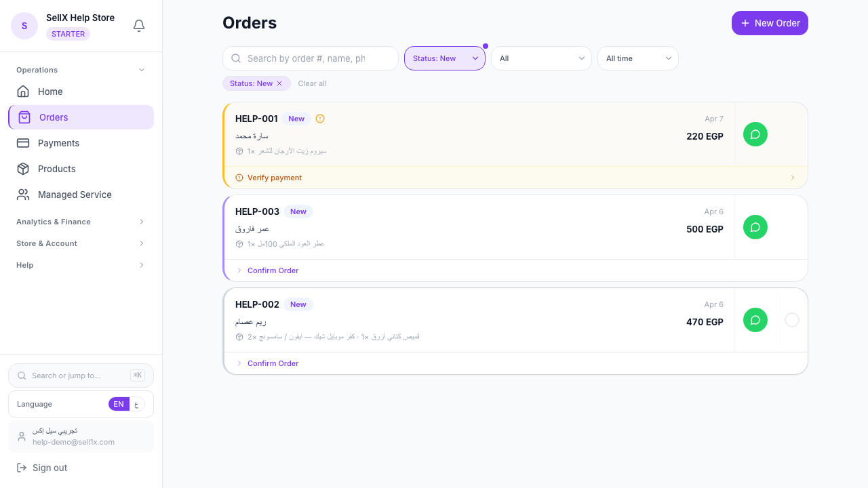Click the Managed Service people icon
This screenshot has height=488, width=868.
[x=23, y=195]
